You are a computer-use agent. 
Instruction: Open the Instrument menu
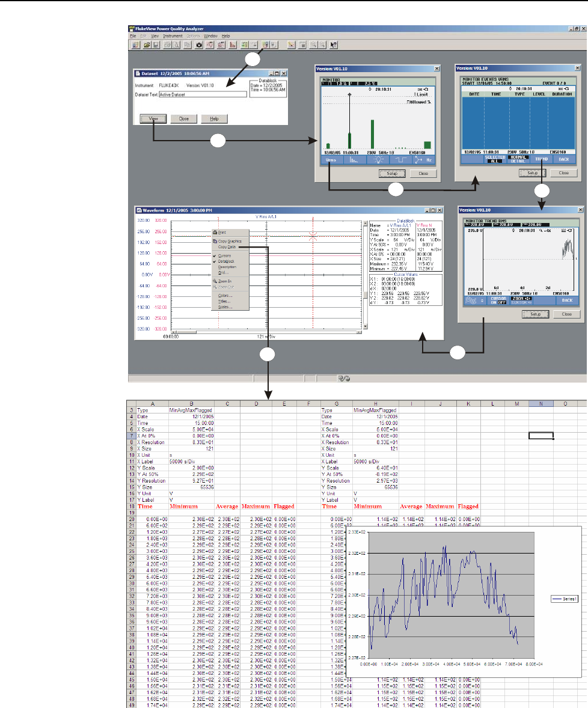pyautogui.click(x=173, y=36)
